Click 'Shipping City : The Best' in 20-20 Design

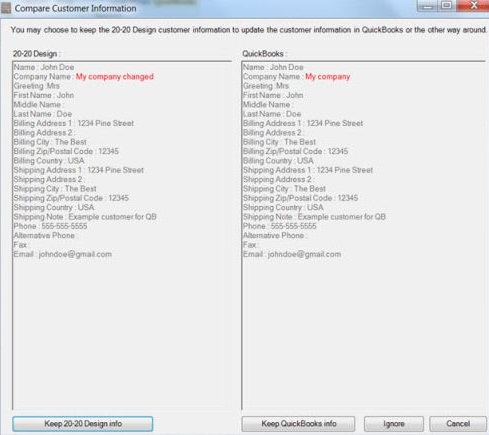pos(55,189)
